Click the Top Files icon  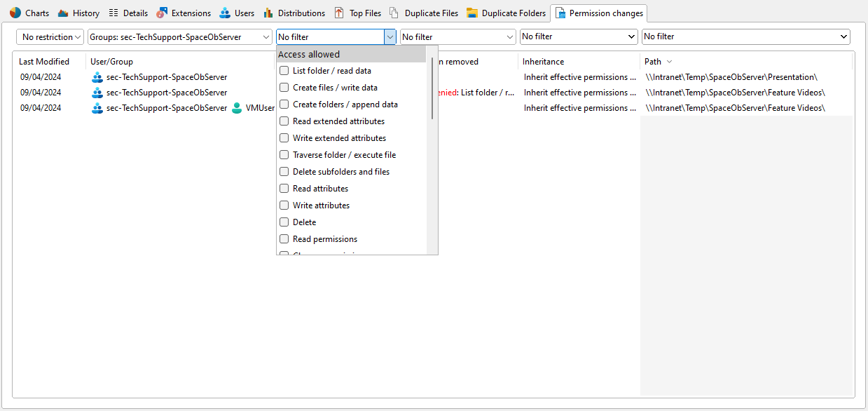pyautogui.click(x=339, y=13)
